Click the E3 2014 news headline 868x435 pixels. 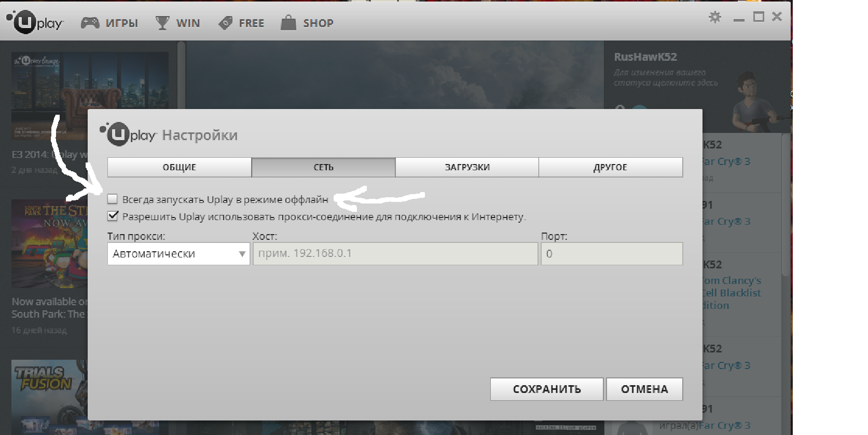(50, 155)
